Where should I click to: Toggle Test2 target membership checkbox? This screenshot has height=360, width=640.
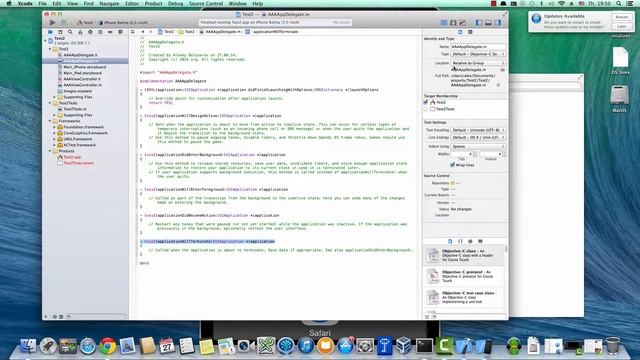(x=426, y=102)
